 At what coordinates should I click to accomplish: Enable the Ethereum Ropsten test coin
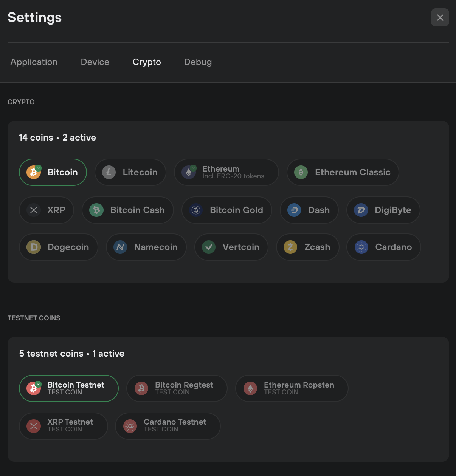click(x=292, y=388)
